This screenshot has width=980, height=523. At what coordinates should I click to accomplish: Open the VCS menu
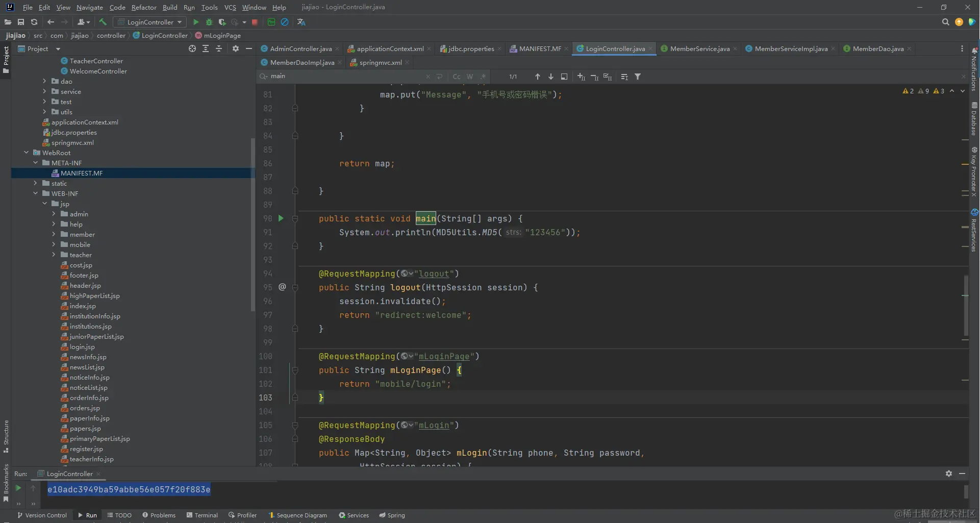tap(230, 7)
